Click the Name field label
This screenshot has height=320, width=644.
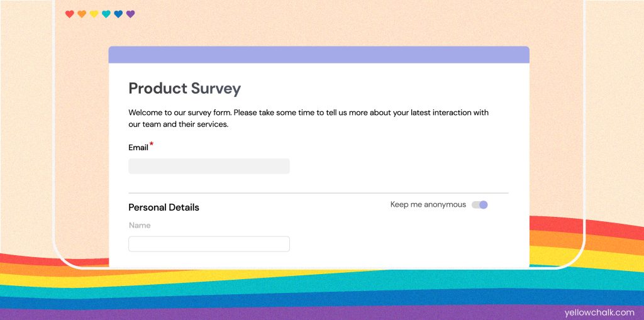click(x=140, y=226)
